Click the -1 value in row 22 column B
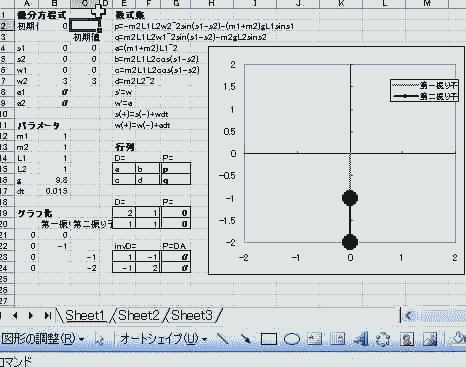The width and height of the screenshot is (466, 367). [x=55, y=246]
